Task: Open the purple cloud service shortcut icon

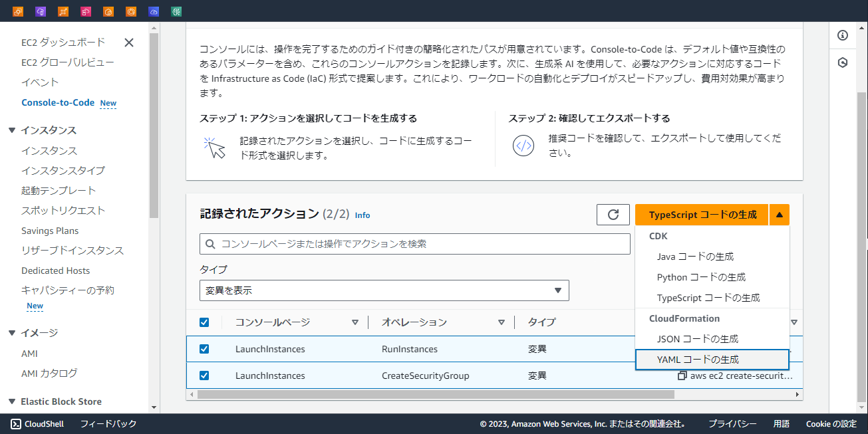Action: coord(41,11)
